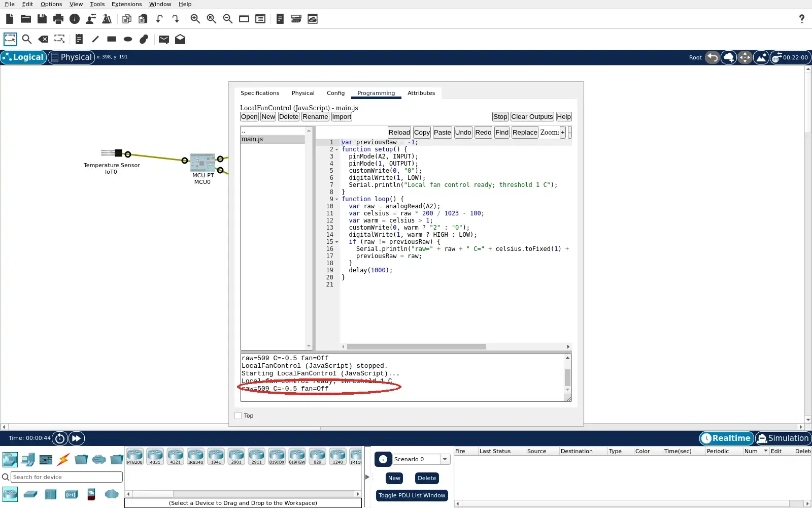Click the Set Tiled Background mountain icon
Viewport: 812px width, 508px height.
(761, 57)
